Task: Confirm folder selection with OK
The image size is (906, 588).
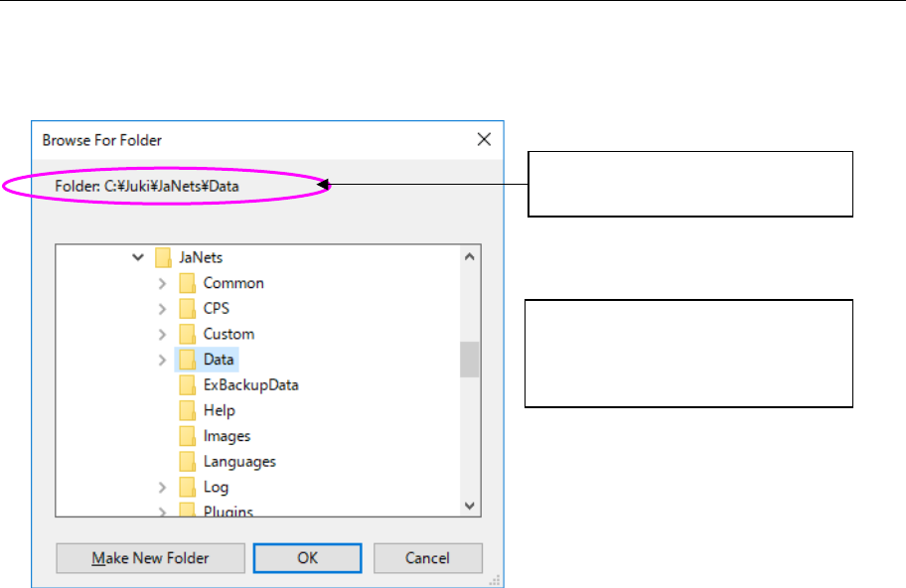Action: click(x=308, y=558)
